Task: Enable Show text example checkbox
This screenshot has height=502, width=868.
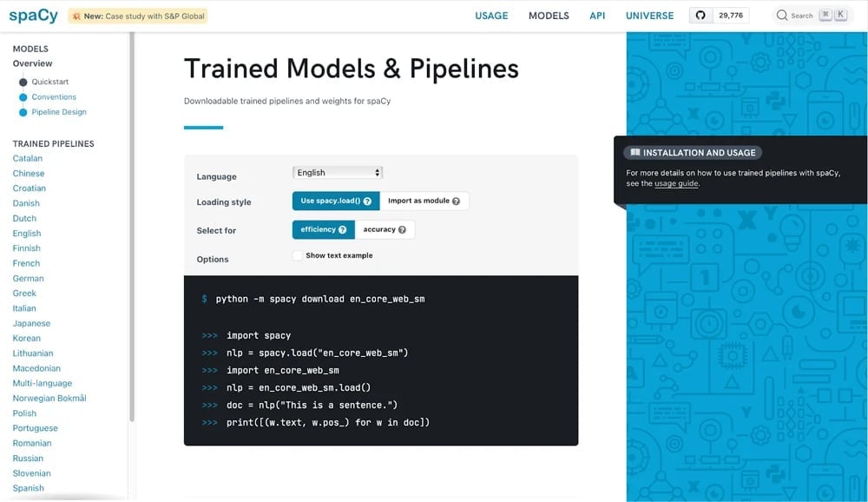Action: (x=297, y=255)
